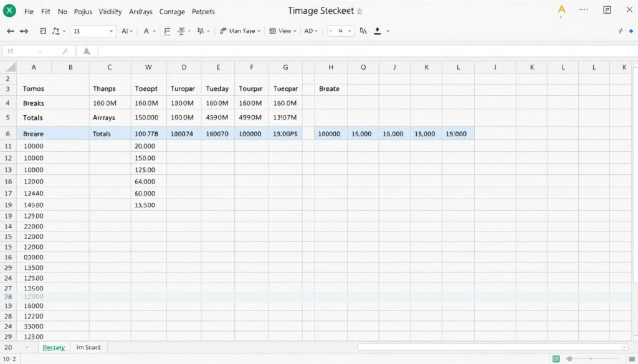
Task: Click the gray square icon after zoom slider
Action: (632, 359)
